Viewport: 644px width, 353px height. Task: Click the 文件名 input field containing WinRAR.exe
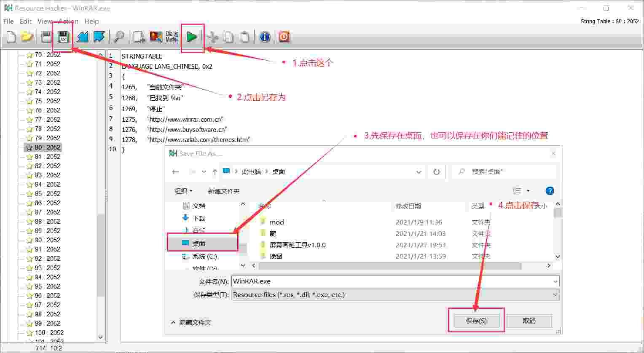pyautogui.click(x=391, y=281)
